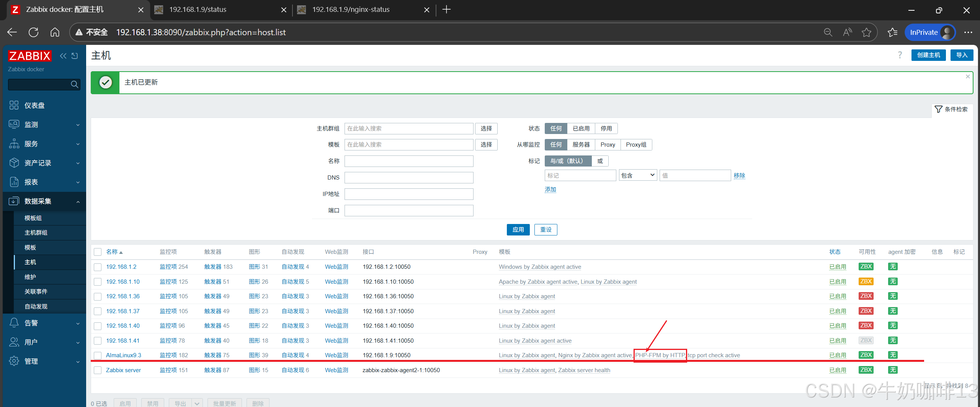Select the AlmaLinux9.3 host checkbox

98,356
